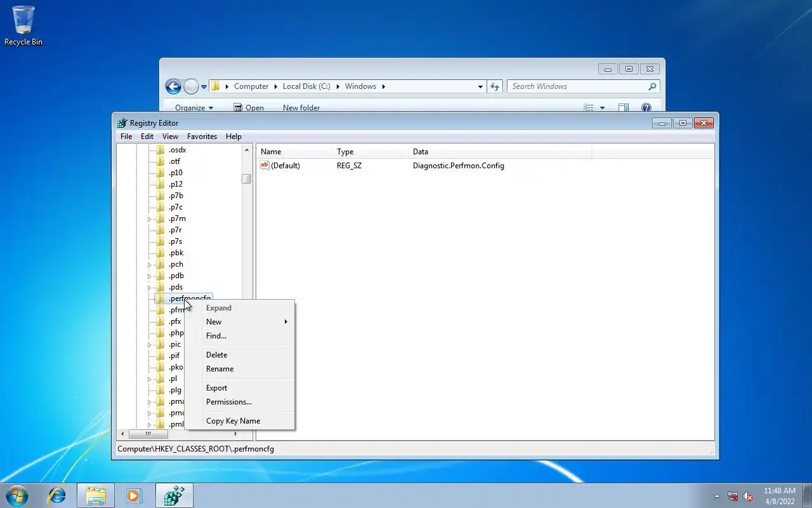This screenshot has height=508, width=812.
Task: Click the Diagnostic.Perfmon.Config data value
Action: coord(459,166)
